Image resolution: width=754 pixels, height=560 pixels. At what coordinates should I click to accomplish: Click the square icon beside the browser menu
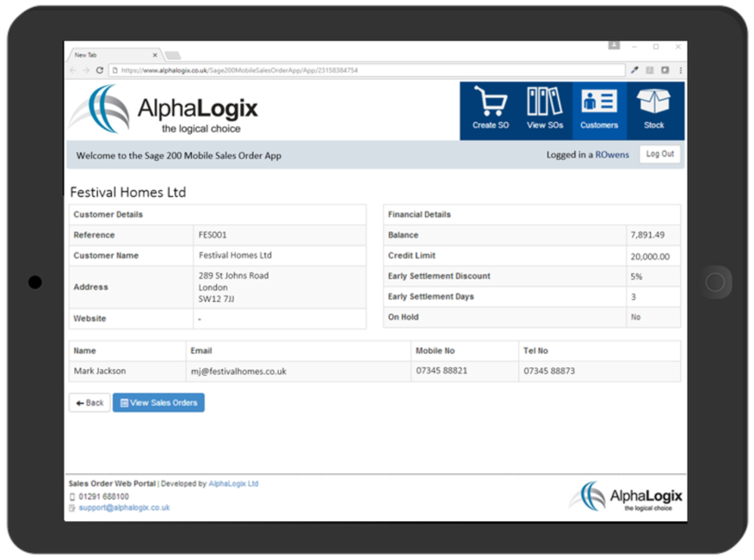[x=665, y=71]
